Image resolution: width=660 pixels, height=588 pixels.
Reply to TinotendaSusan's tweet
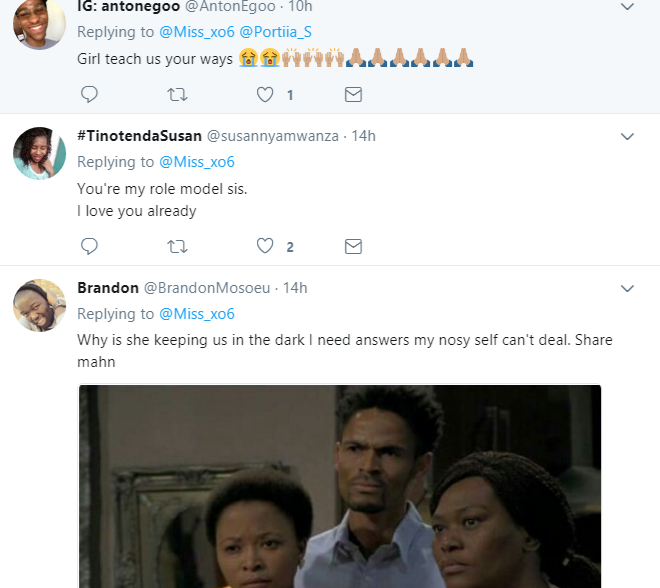click(89, 246)
